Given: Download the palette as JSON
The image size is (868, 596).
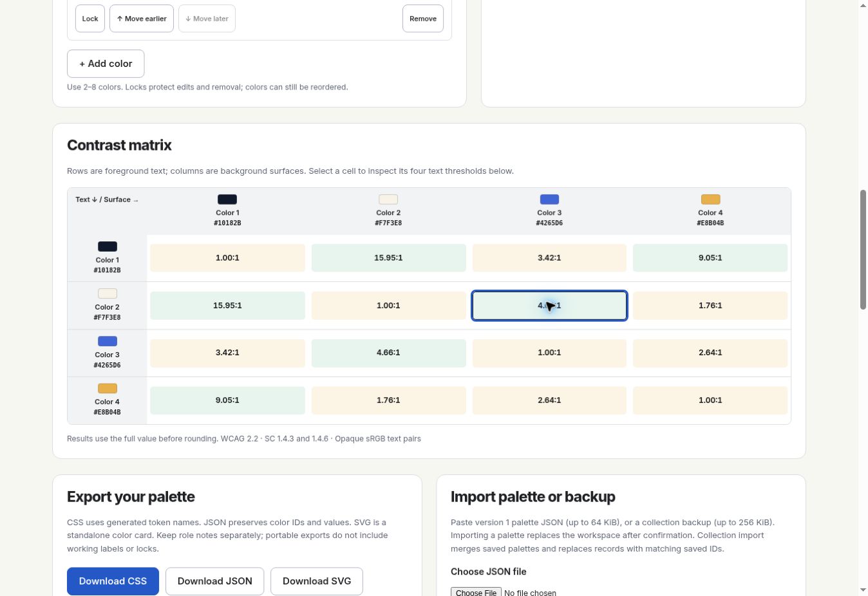Looking at the screenshot, I should click(214, 581).
